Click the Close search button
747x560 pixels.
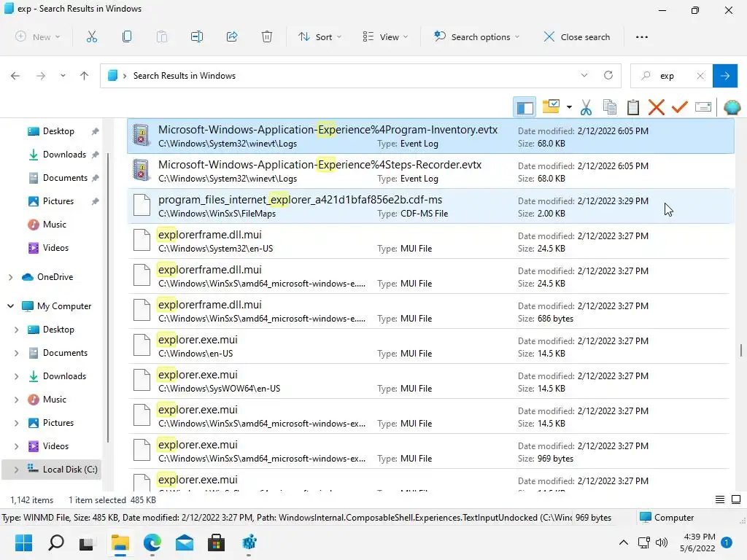pos(577,36)
